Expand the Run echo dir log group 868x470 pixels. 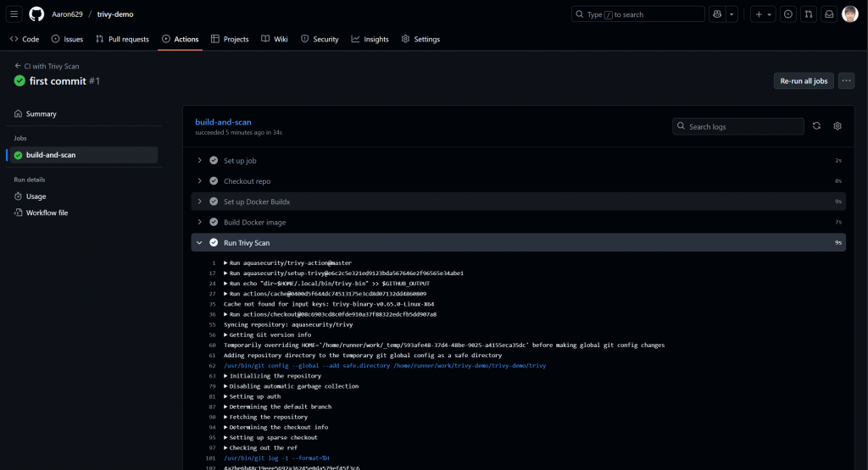[x=326, y=283]
